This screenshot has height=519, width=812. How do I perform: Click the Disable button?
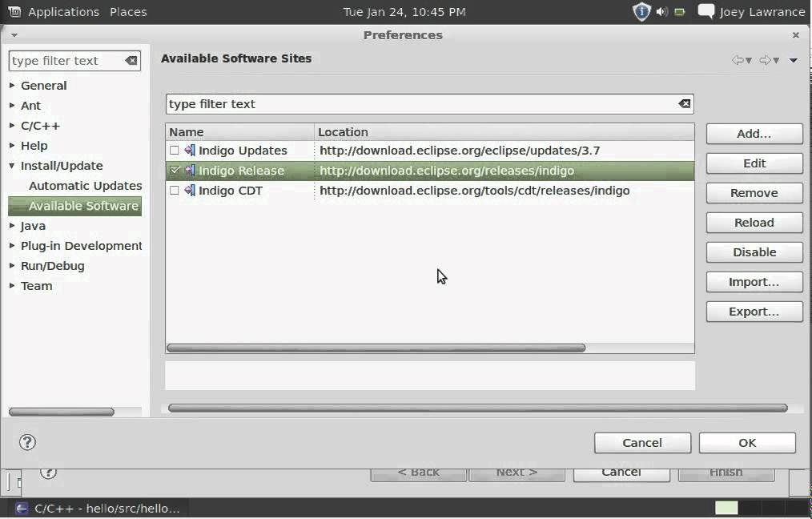tap(754, 252)
